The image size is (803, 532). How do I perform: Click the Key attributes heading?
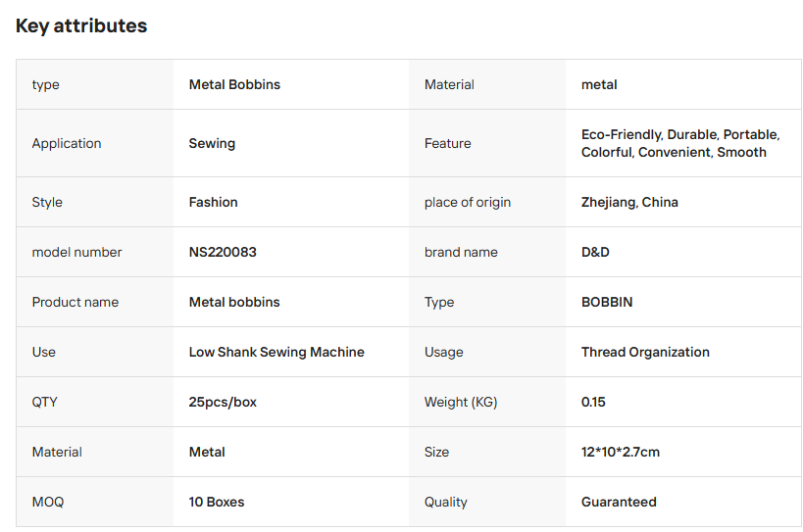pos(81,25)
